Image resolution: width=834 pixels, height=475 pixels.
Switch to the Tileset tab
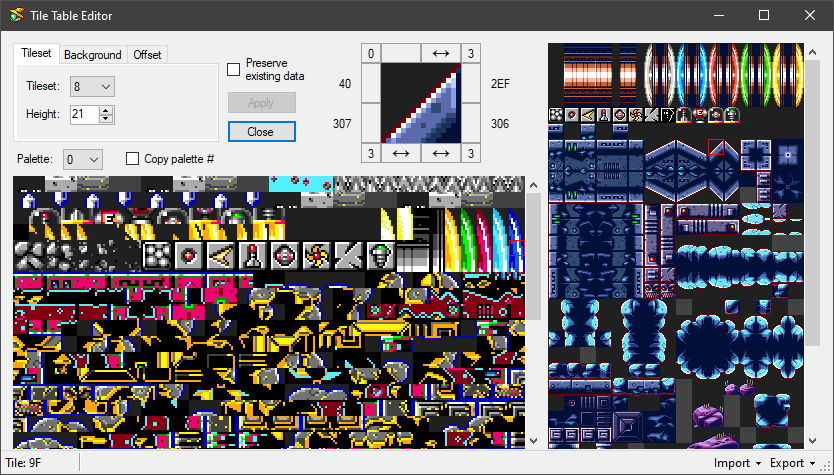36,53
